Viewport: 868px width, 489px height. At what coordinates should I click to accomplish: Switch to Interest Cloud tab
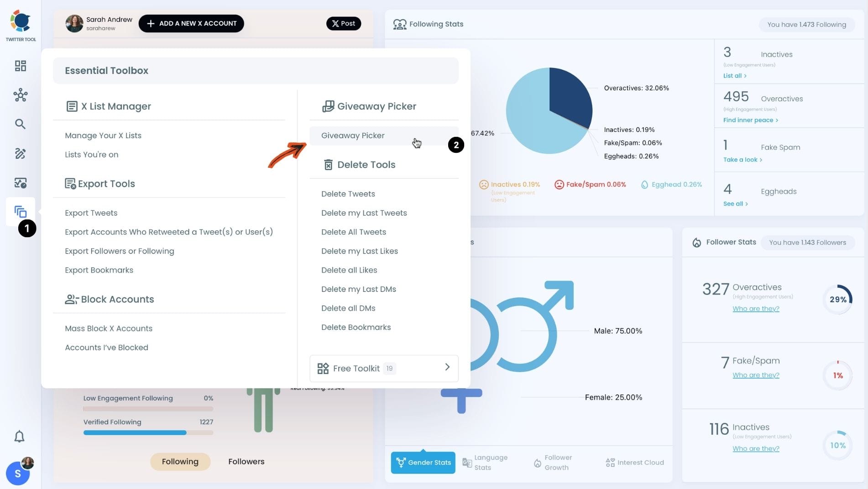tap(635, 463)
